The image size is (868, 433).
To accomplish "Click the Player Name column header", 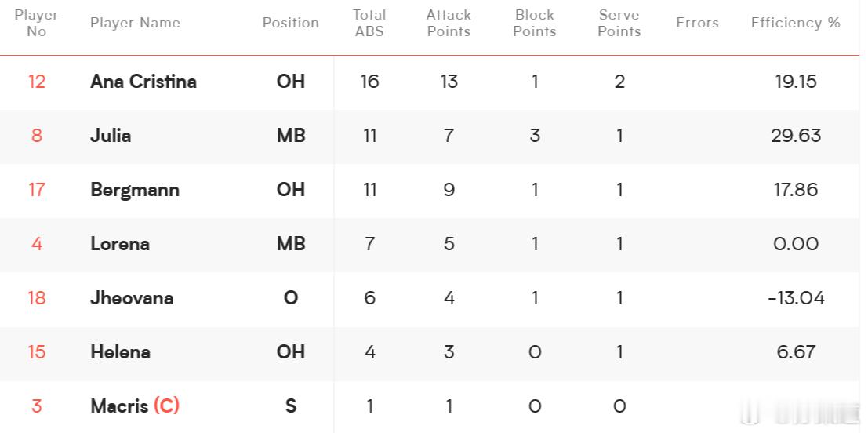I will (x=135, y=23).
